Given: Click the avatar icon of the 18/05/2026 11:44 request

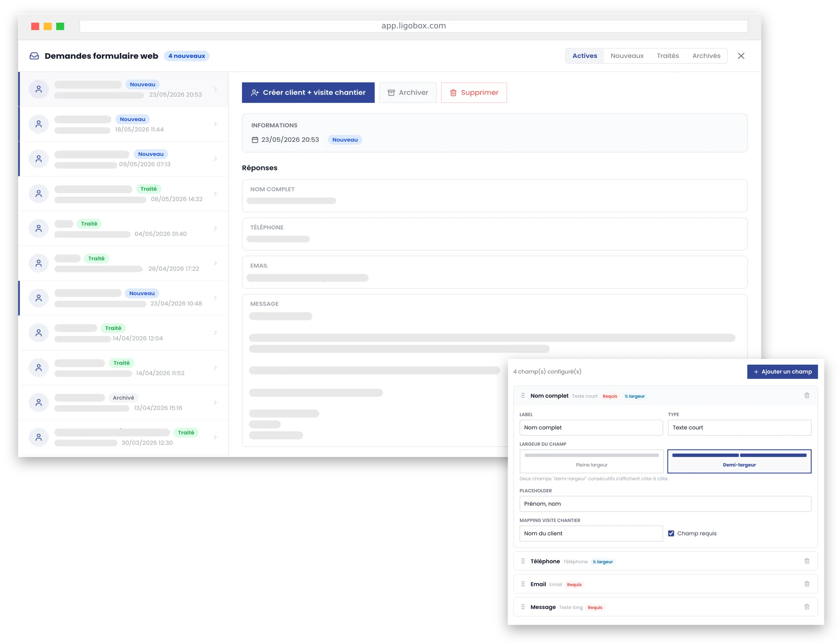Looking at the screenshot, I should pos(39,124).
